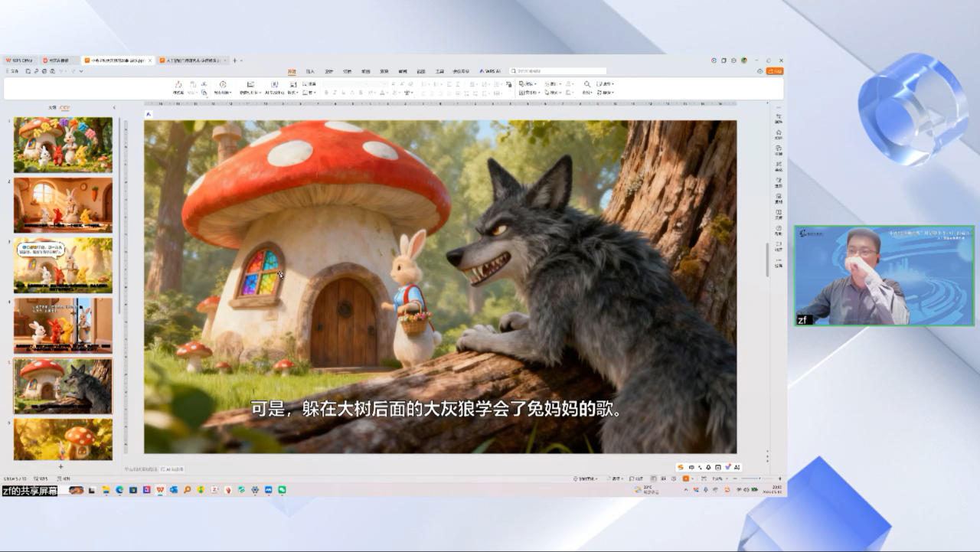The image size is (980, 552).
Task: Open the 插入 ribbon tab
Action: (x=310, y=71)
